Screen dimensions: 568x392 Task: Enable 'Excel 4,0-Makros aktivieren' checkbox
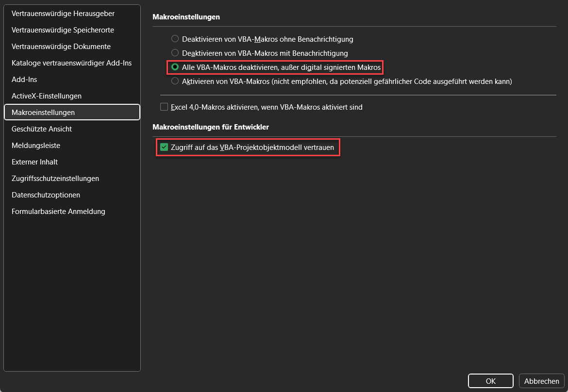[164, 107]
